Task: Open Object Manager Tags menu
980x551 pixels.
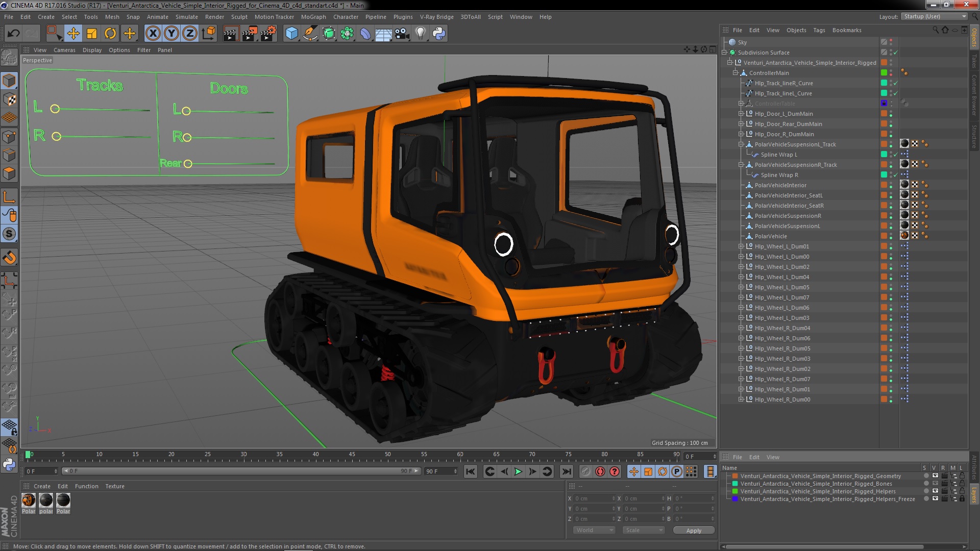Action: 819,30
